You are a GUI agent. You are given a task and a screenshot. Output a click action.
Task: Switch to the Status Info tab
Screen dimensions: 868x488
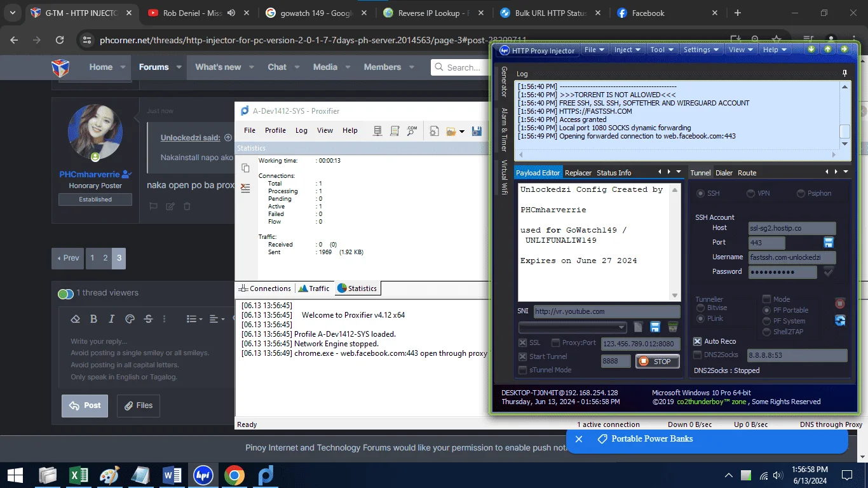click(x=614, y=173)
